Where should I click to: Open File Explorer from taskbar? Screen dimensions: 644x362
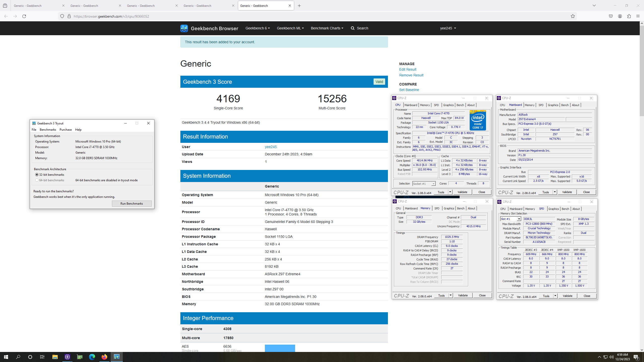[55, 357]
